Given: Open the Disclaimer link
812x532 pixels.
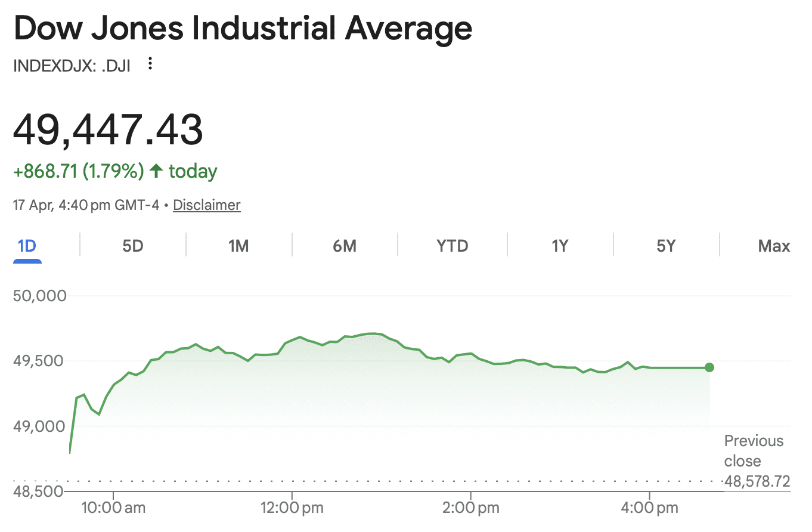Looking at the screenshot, I should pos(206,205).
